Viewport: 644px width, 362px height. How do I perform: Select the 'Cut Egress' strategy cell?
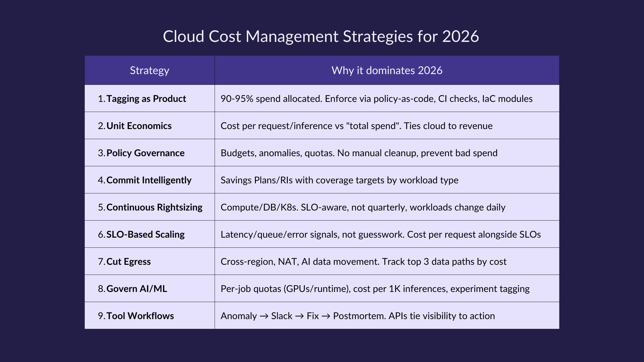[x=128, y=261]
